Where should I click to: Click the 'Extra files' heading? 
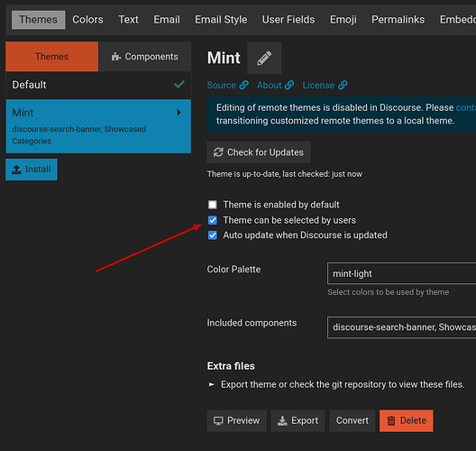[x=231, y=366]
